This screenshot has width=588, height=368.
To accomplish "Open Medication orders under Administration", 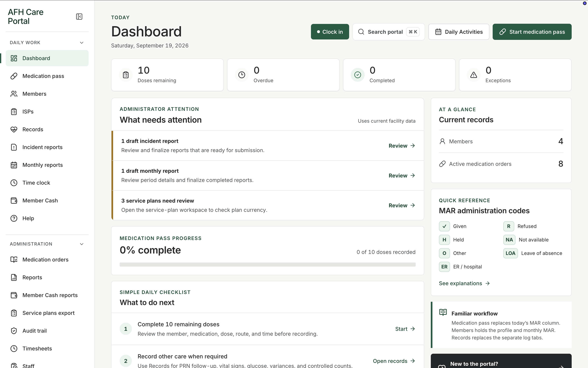I will pos(47,259).
